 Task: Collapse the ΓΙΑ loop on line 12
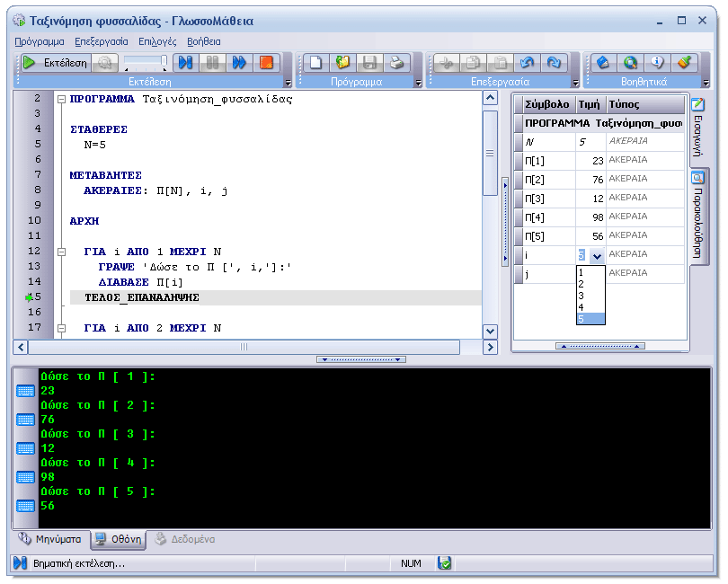61,252
